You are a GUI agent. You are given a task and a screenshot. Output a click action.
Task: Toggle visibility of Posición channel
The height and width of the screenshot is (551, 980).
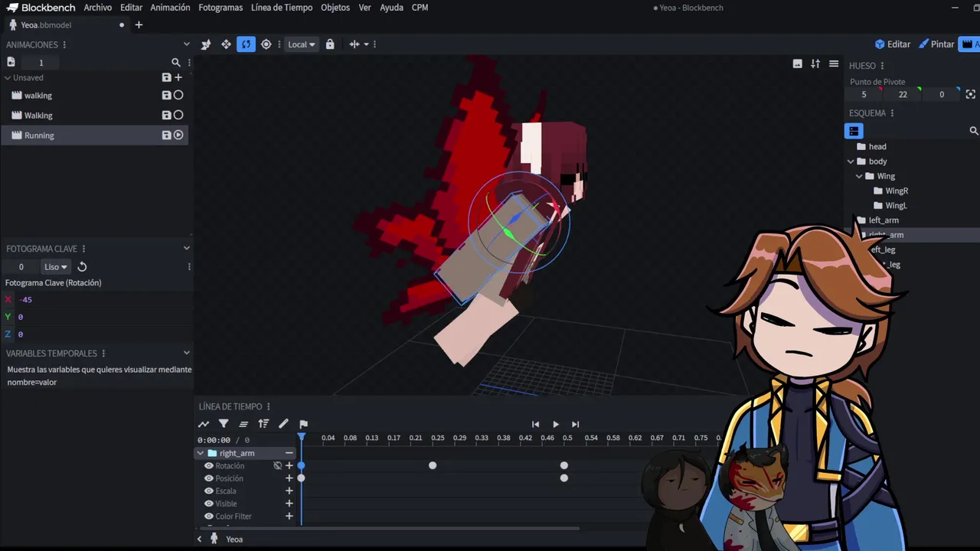208,478
